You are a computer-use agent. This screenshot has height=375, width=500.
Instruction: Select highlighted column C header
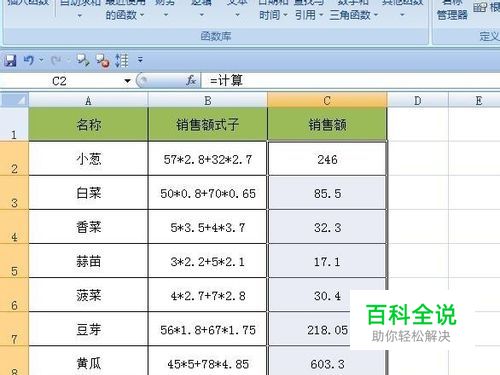[327, 100]
